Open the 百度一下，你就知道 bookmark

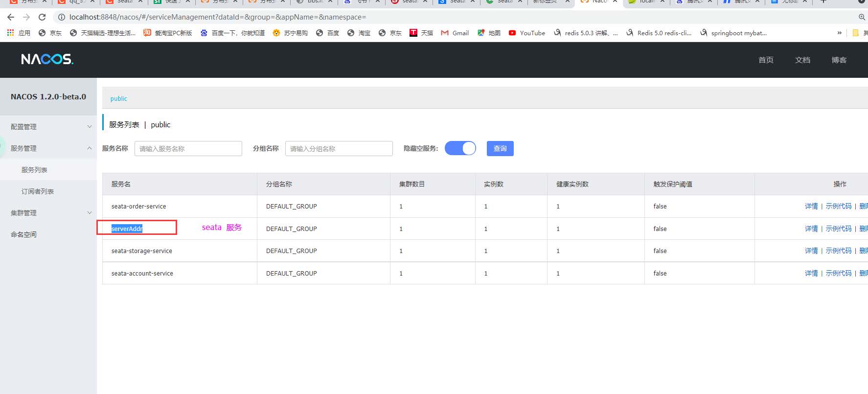point(232,33)
